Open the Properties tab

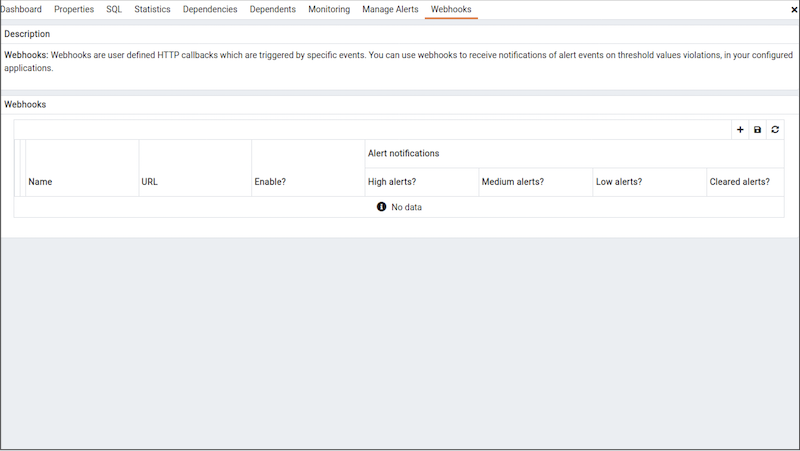(74, 9)
